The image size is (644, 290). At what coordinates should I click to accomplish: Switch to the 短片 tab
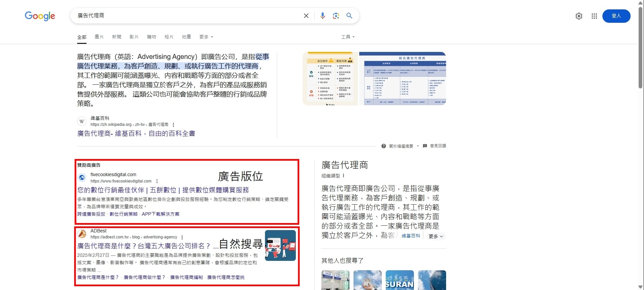coord(169,37)
